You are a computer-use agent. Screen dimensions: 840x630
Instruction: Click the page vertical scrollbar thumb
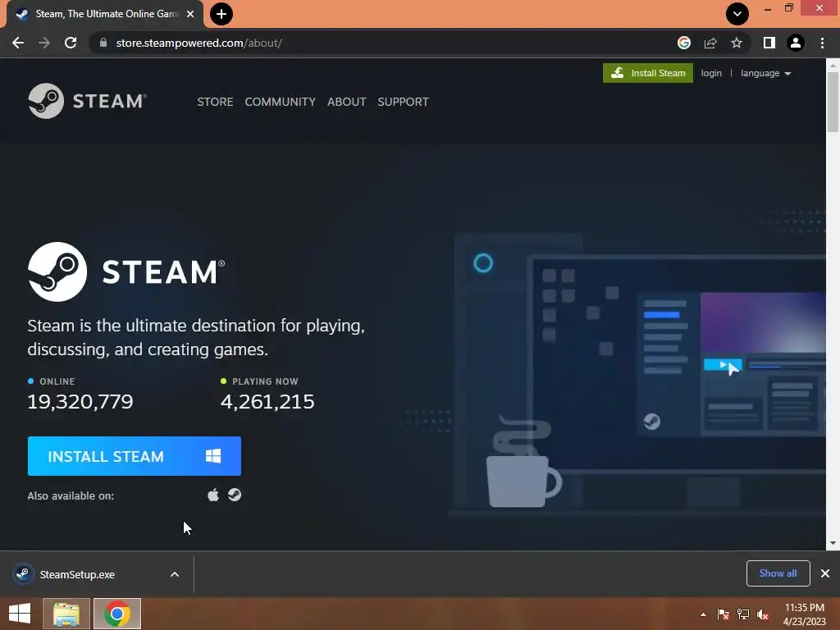[833, 102]
